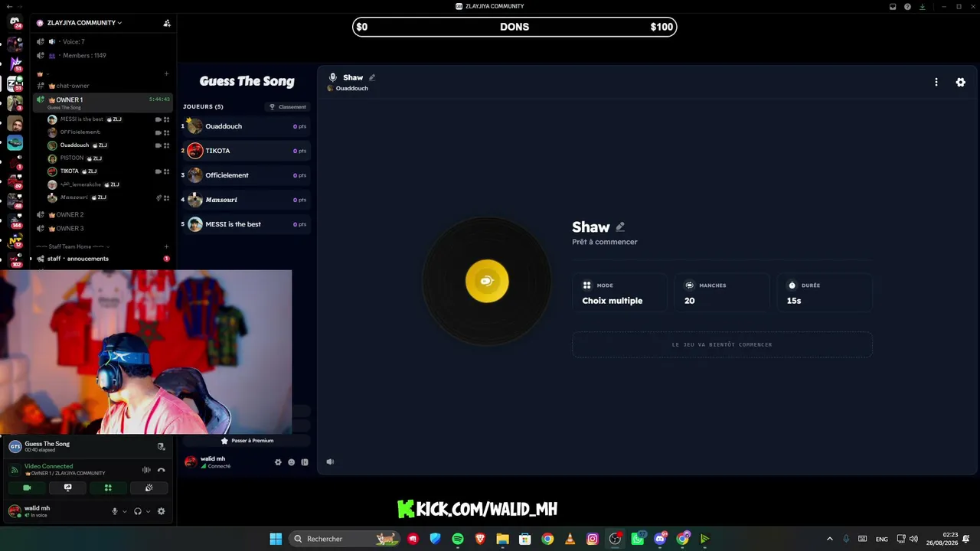
Task: Toggle the camera video button
Action: point(27,487)
